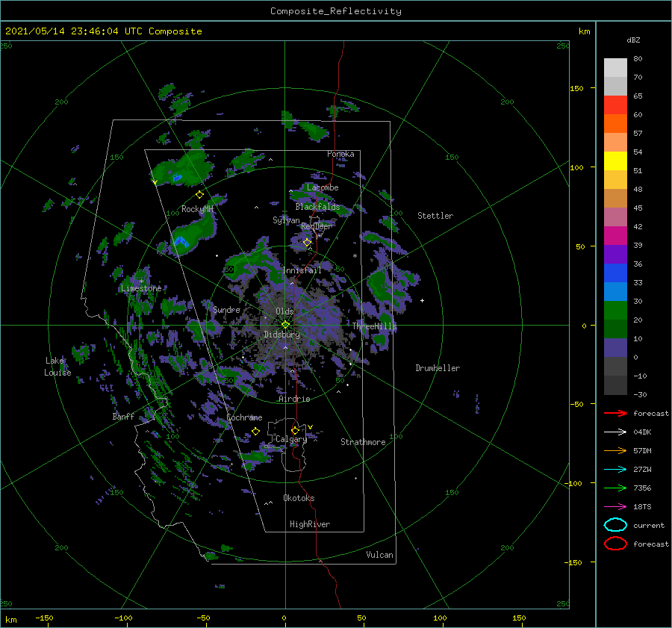Select the Innisfail label
This screenshot has height=628, width=672.
pyautogui.click(x=302, y=270)
